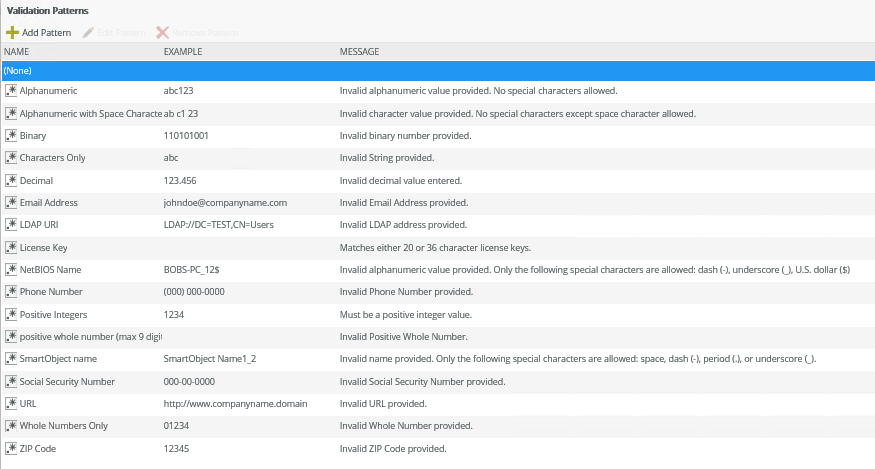Click the red Remove Pattern X icon
The image size is (875, 469).
point(162,33)
